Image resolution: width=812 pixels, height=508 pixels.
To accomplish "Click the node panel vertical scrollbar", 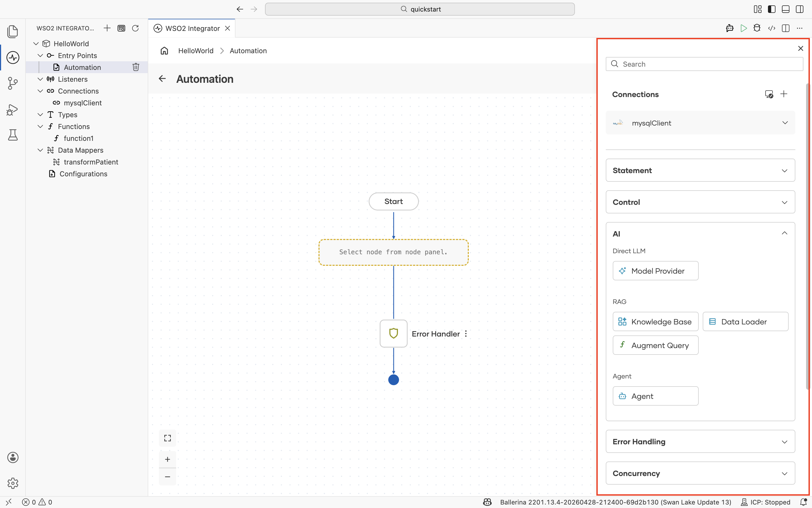I will 808,236.
